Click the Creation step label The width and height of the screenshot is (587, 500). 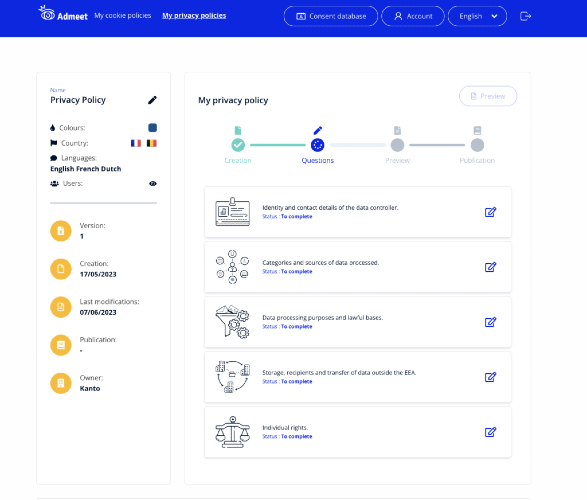238,161
